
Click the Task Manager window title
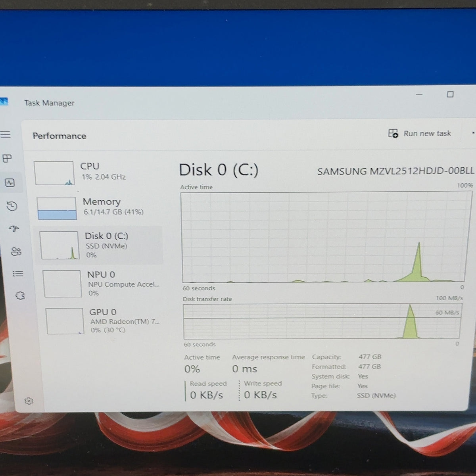[x=49, y=103]
